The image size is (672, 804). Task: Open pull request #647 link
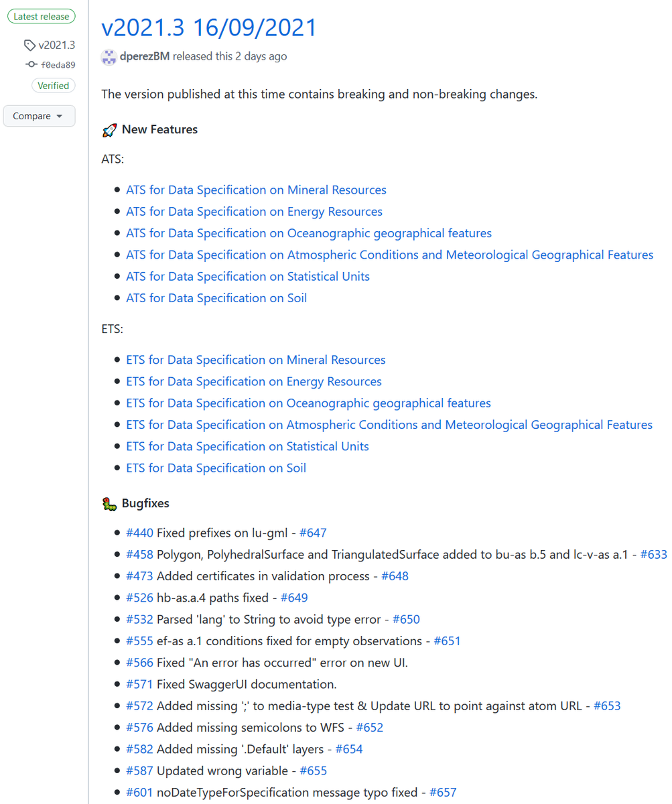pos(313,533)
